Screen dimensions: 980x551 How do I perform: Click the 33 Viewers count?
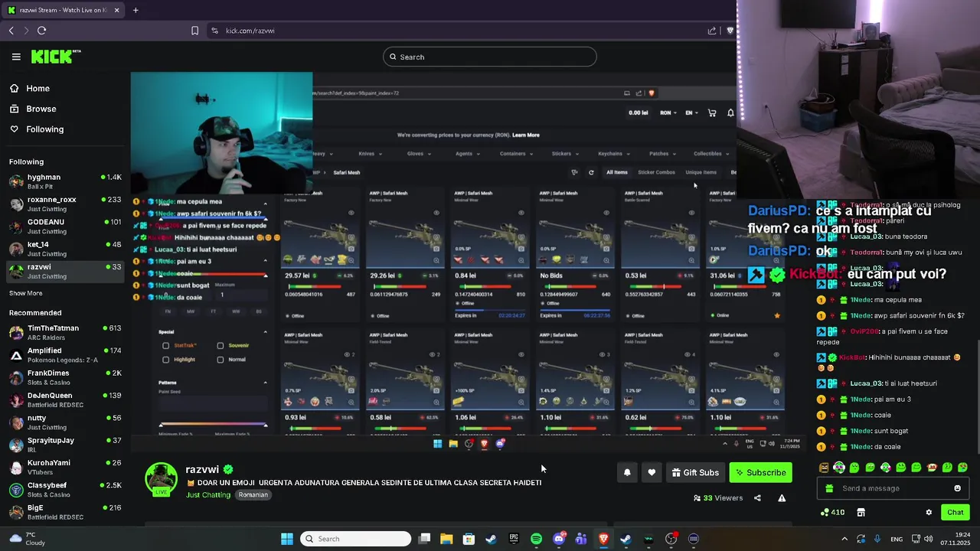coord(718,498)
